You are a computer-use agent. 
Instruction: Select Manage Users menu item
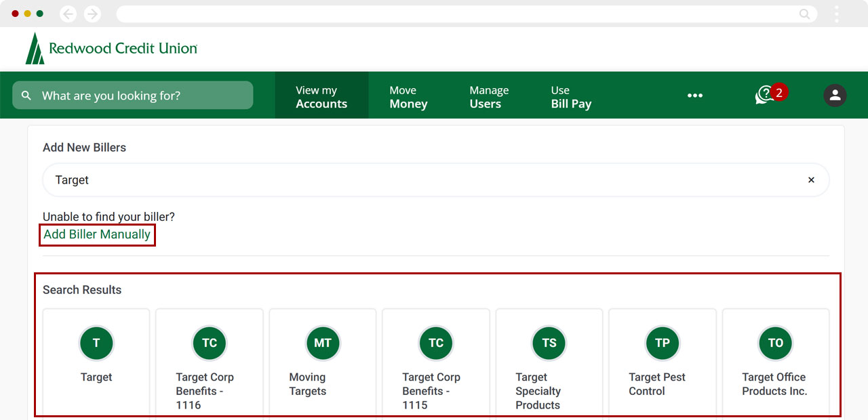[488, 97]
